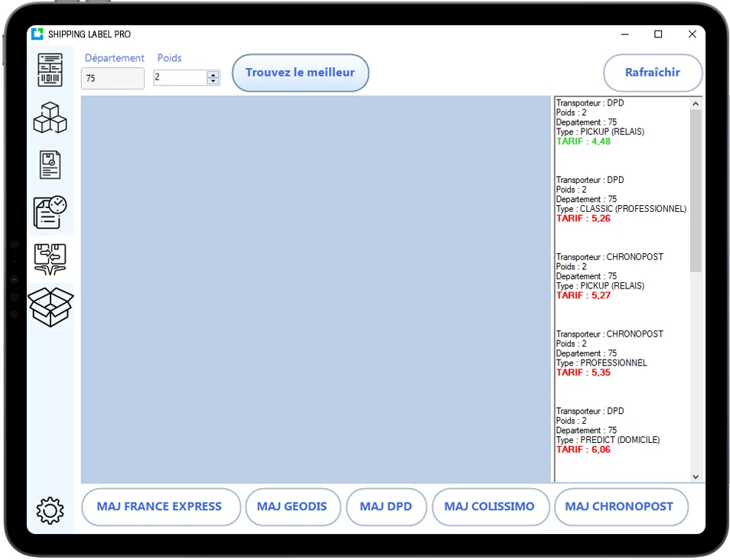Click the Shipping Label Pro app logo
Viewport: 730px width, 560px height.
coord(37,34)
